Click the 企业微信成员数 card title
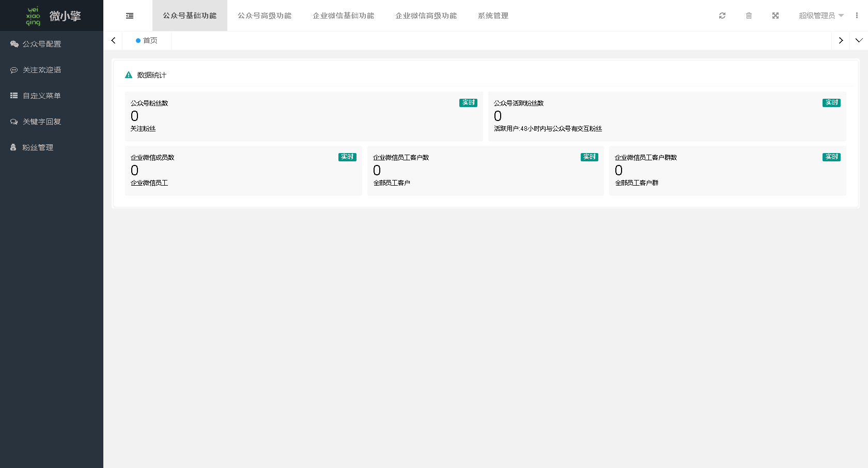 152,158
